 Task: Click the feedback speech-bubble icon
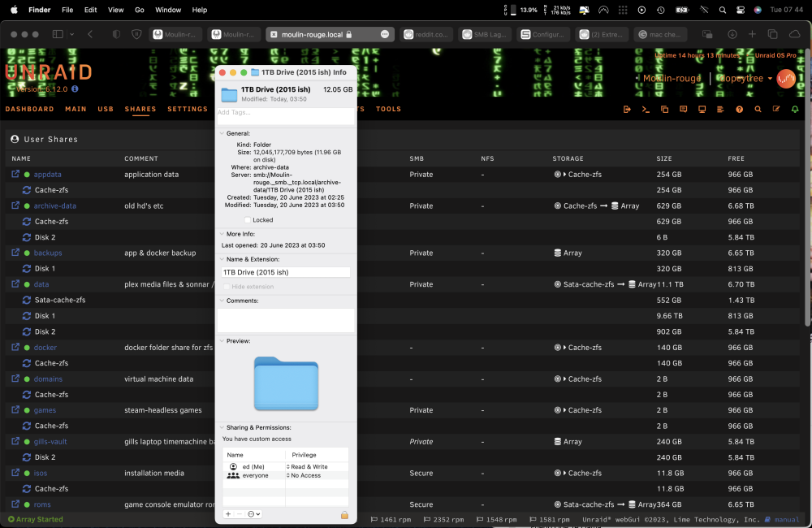point(683,110)
